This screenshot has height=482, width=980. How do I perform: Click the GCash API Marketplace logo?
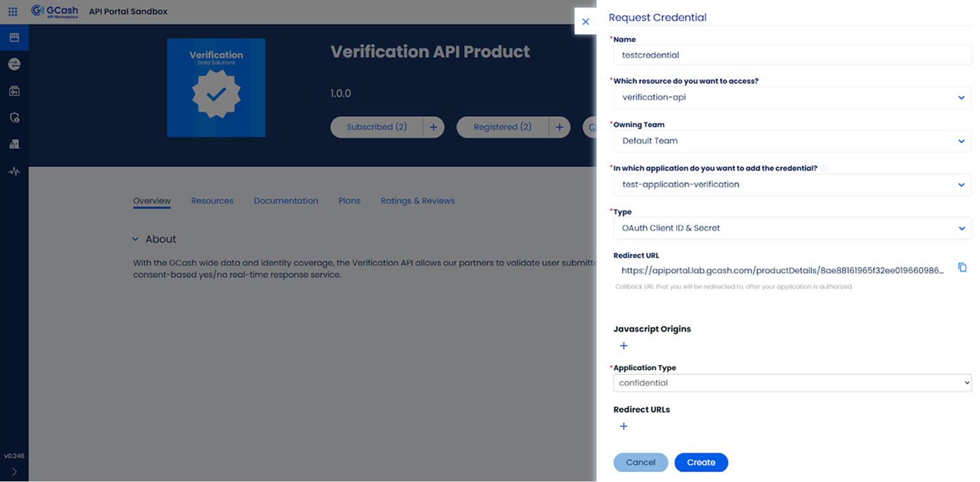coord(54,11)
